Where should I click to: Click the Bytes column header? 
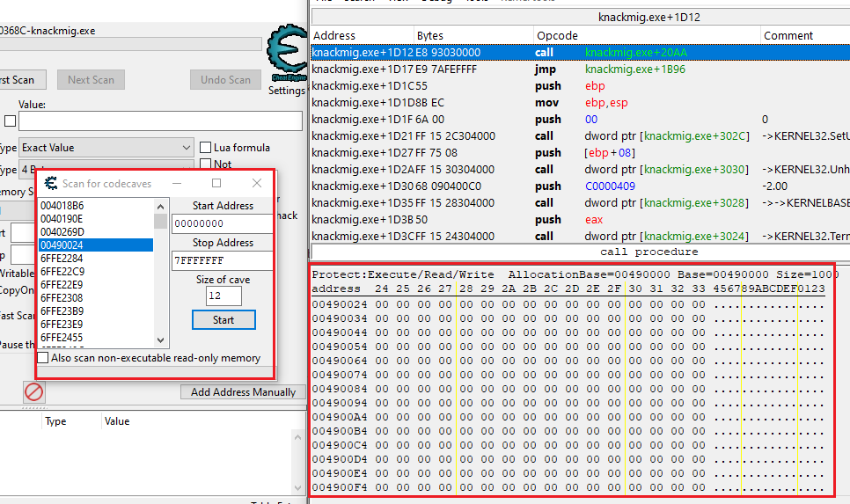pyautogui.click(x=473, y=35)
